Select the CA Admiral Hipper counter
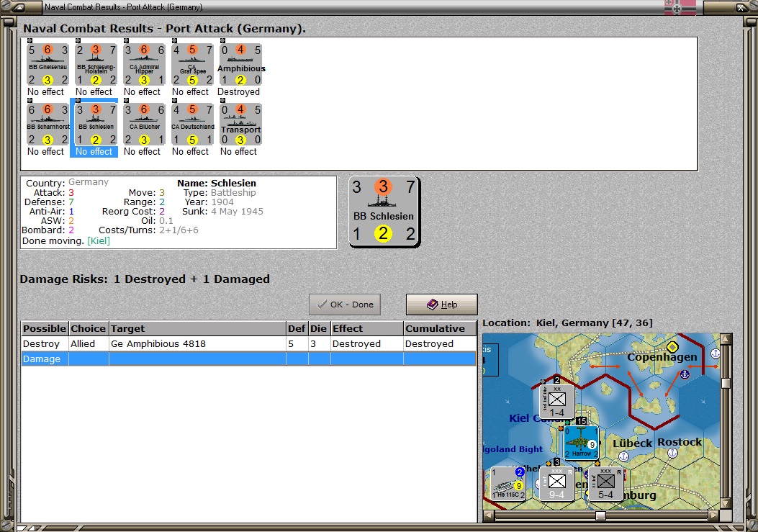The image size is (758, 532). pos(144,65)
